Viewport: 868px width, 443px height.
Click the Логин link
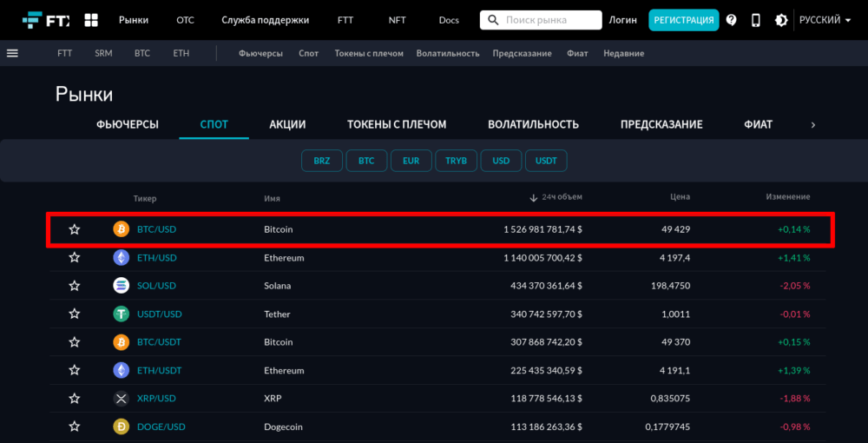(x=622, y=20)
